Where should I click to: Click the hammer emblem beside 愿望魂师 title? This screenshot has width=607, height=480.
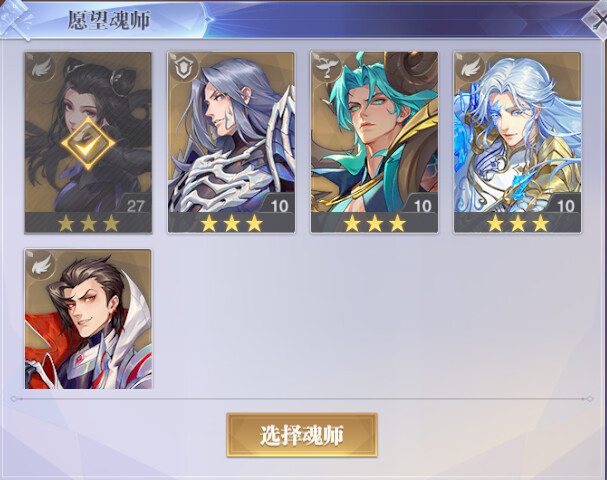tap(14, 19)
